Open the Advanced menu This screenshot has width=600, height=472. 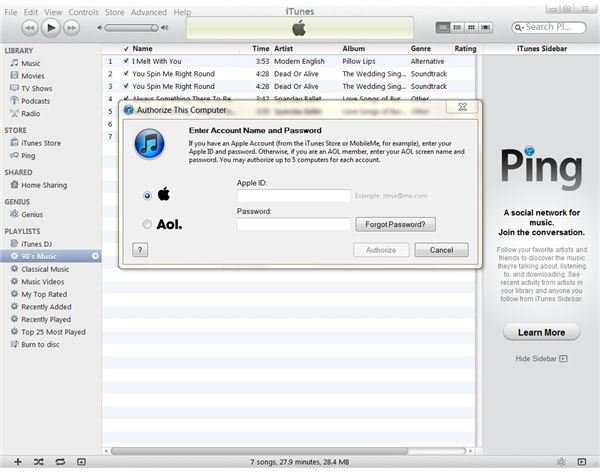tap(148, 12)
